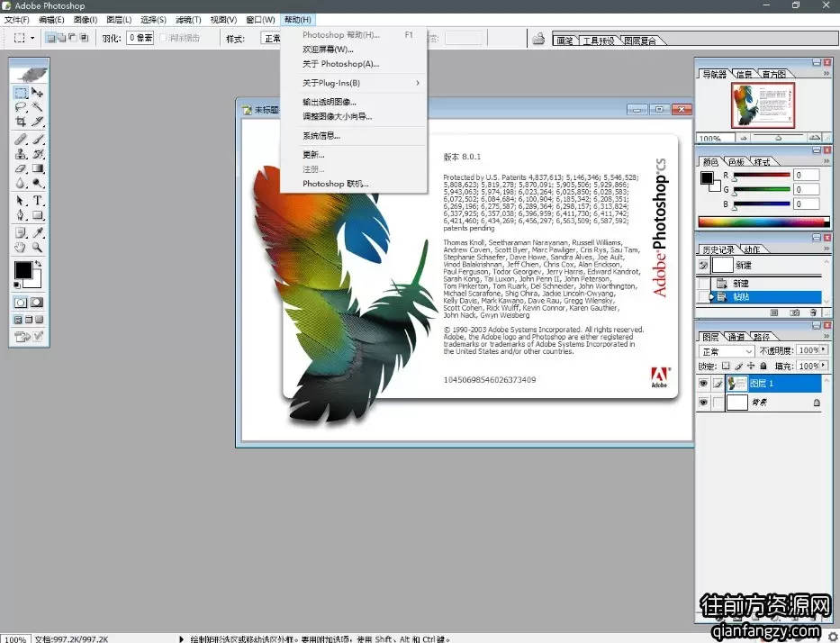Open 不透明度 opacity slider arrow
Viewport: 840px width, 643px height.
[x=824, y=349]
